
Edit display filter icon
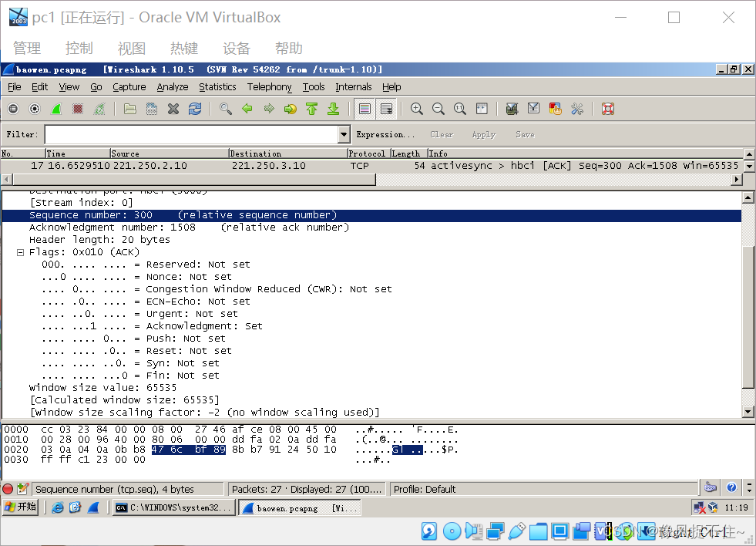[533, 109]
